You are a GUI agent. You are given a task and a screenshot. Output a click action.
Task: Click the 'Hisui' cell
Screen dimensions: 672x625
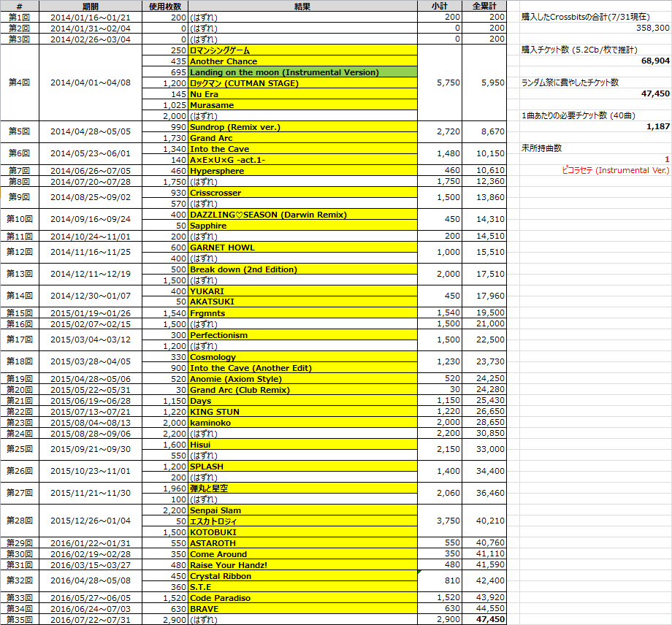302,445
